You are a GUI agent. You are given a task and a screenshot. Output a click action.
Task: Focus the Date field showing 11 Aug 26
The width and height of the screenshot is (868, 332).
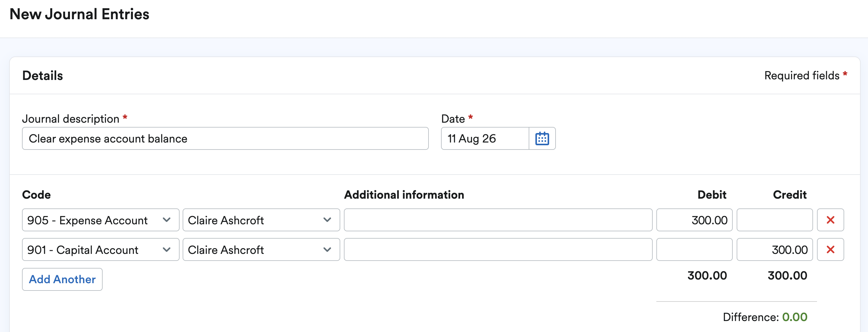[485, 139]
